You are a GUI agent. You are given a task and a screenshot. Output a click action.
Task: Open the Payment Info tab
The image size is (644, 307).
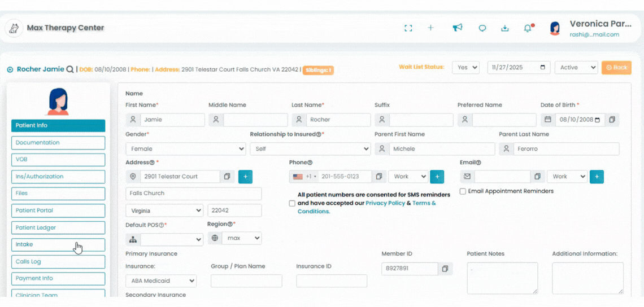point(58,279)
